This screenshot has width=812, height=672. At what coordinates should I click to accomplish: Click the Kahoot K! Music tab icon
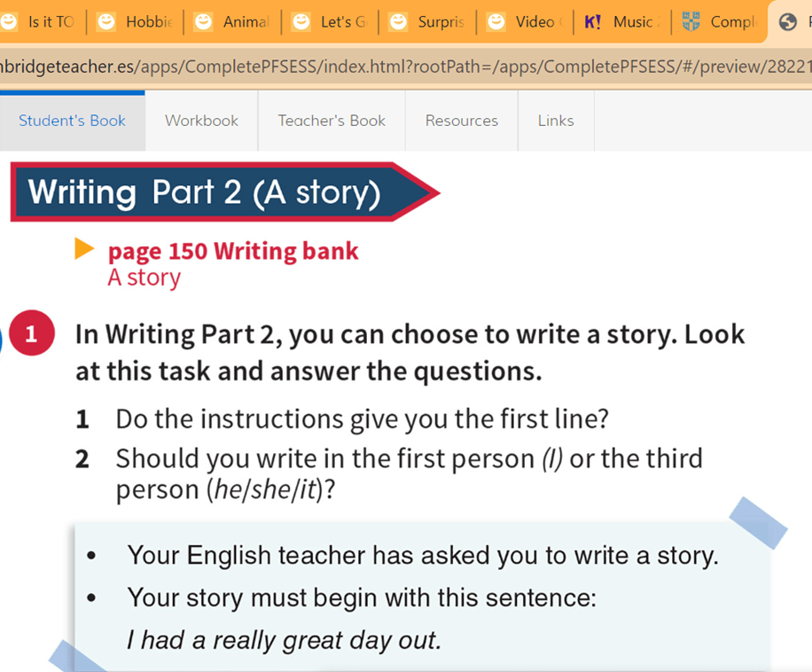(x=592, y=22)
